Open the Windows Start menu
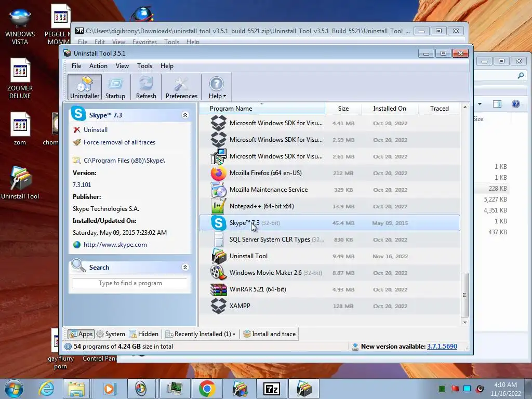The width and height of the screenshot is (532, 399). pos(14,389)
